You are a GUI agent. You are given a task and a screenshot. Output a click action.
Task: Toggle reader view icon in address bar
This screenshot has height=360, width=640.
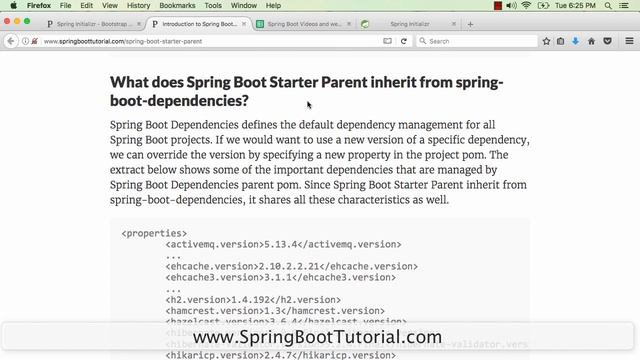[387, 41]
